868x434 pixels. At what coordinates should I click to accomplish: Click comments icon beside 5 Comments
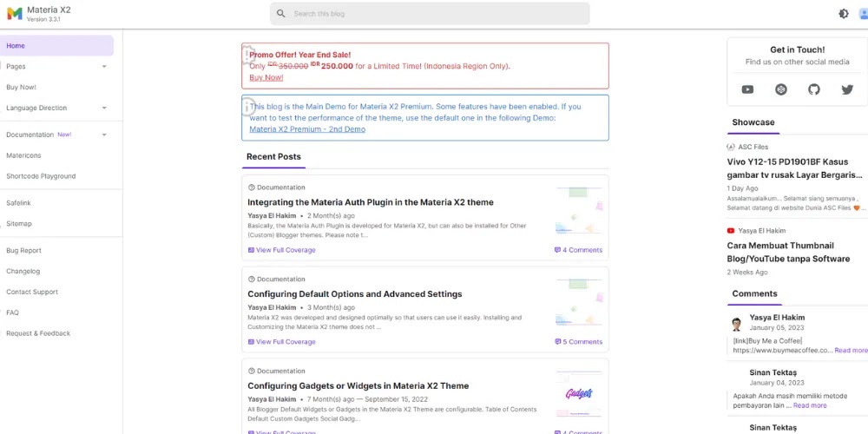click(x=557, y=342)
